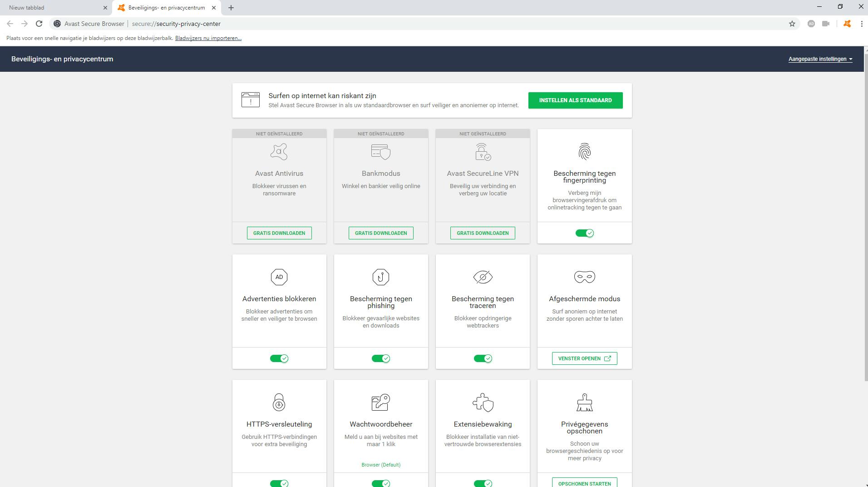
Task: Click the broom icon for Privégegevens opschonen
Action: (584, 403)
